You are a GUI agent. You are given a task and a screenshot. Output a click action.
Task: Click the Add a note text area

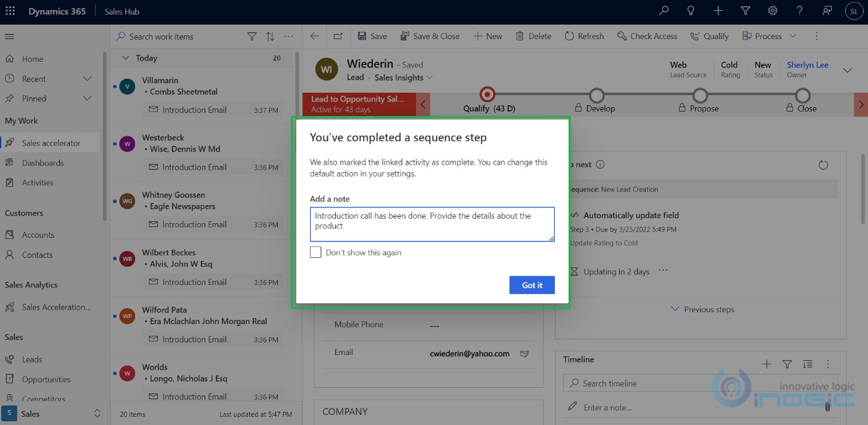(x=432, y=224)
